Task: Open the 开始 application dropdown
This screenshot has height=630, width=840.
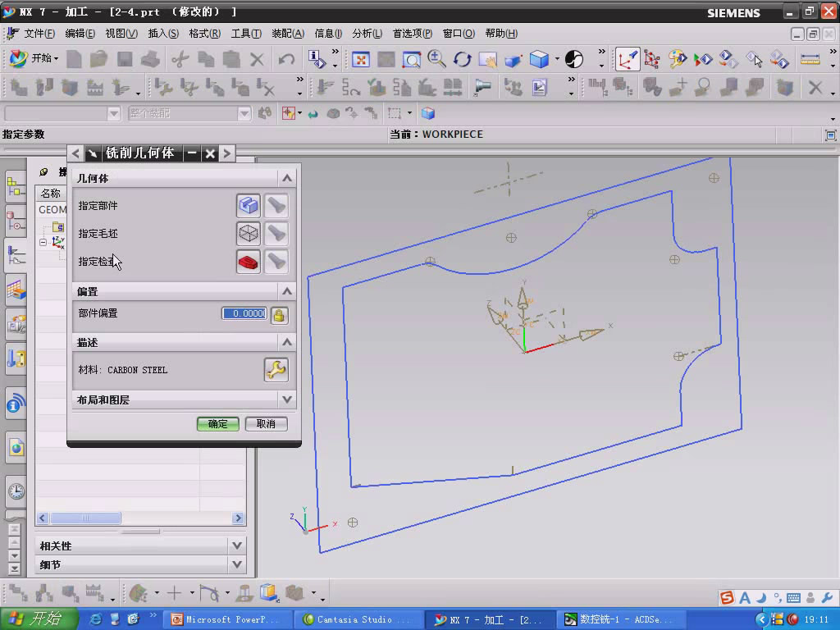Action: (34, 58)
